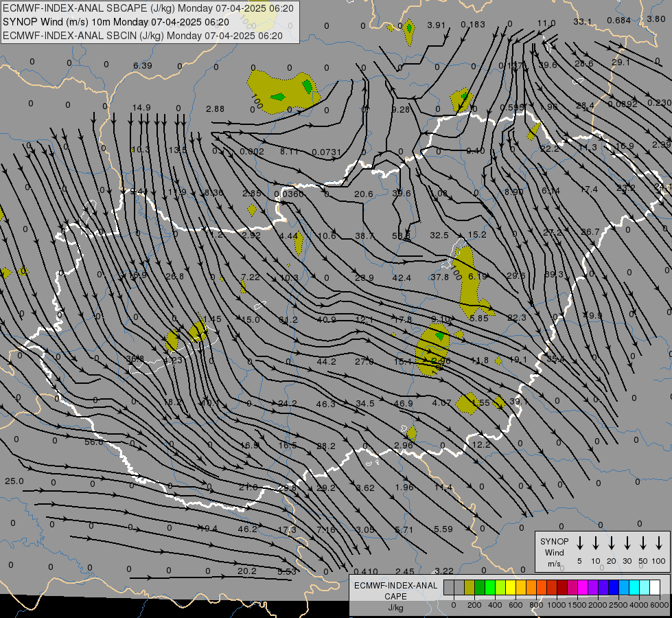This screenshot has height=618, width=672.
Task: Click the 100 m/s wind arrow in legend
Action: coord(659,543)
